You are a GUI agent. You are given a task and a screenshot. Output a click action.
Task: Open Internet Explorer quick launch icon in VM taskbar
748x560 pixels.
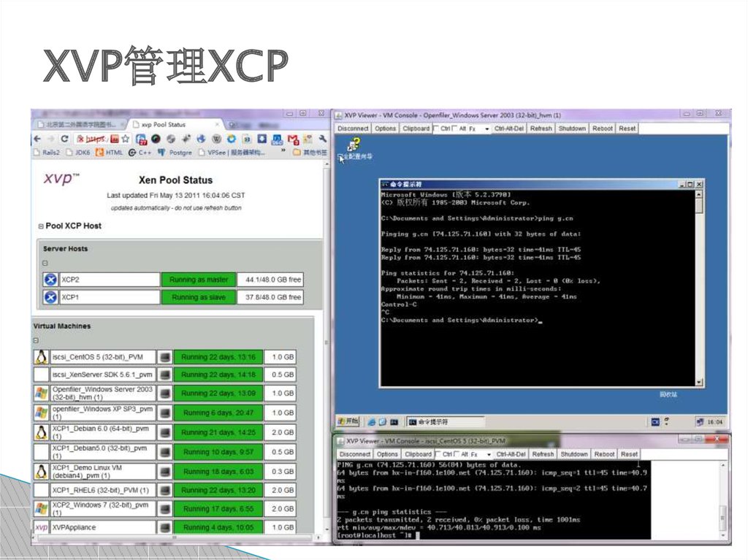click(371, 422)
